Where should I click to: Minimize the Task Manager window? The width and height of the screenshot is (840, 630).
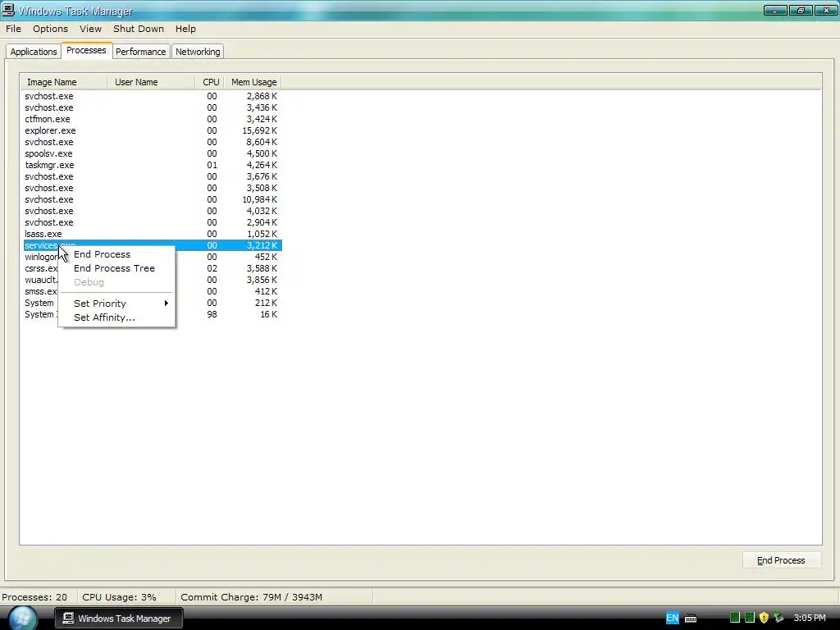[x=774, y=10]
